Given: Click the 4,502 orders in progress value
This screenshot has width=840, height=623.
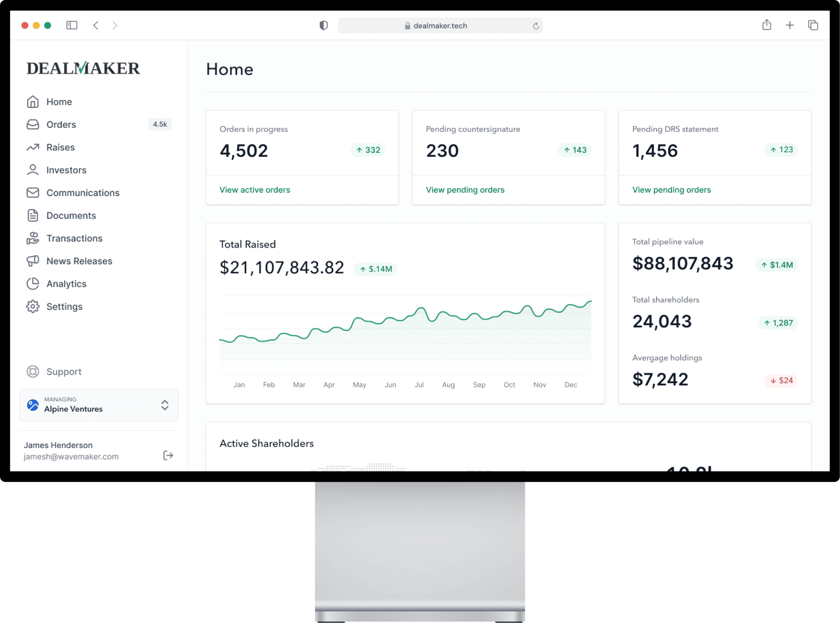Looking at the screenshot, I should [x=244, y=151].
